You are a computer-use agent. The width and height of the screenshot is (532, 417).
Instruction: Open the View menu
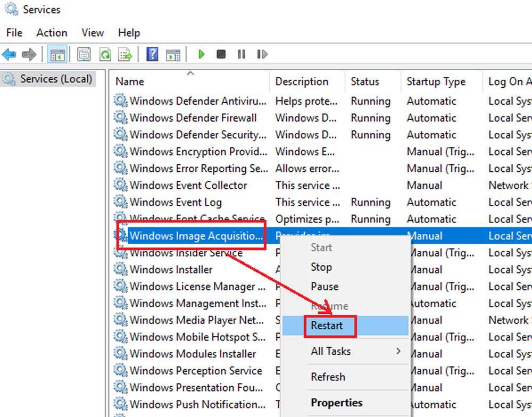pyautogui.click(x=93, y=32)
